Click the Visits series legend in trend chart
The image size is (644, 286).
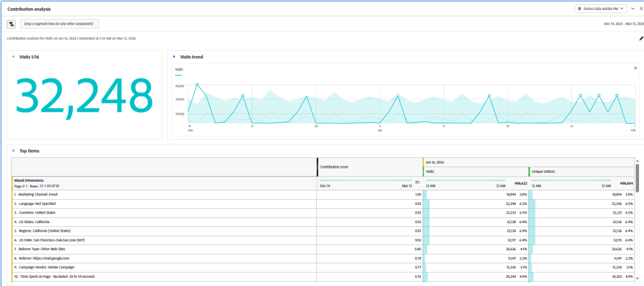pos(179,69)
